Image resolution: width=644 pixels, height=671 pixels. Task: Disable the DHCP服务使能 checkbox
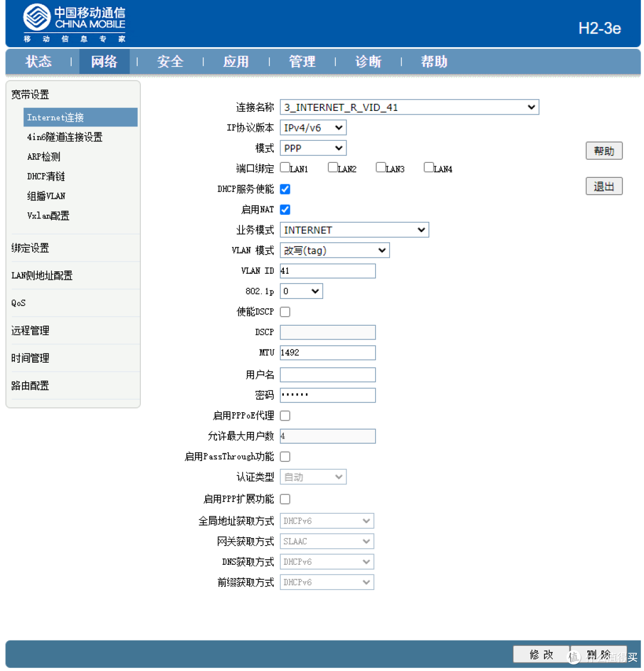(x=285, y=189)
